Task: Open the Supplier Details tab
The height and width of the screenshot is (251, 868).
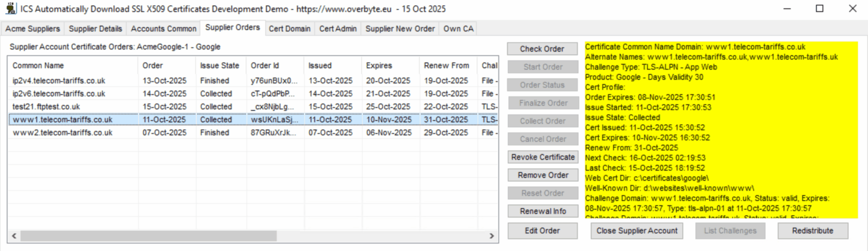Action: point(95,29)
